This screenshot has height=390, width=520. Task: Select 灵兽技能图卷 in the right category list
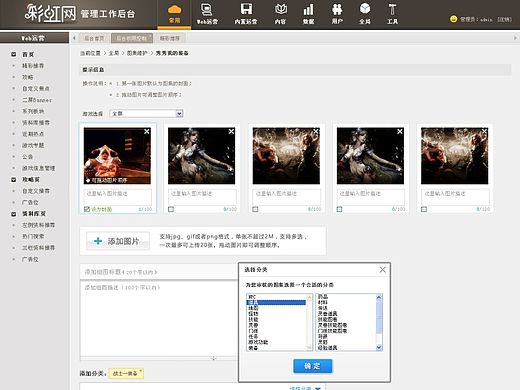(x=332, y=325)
